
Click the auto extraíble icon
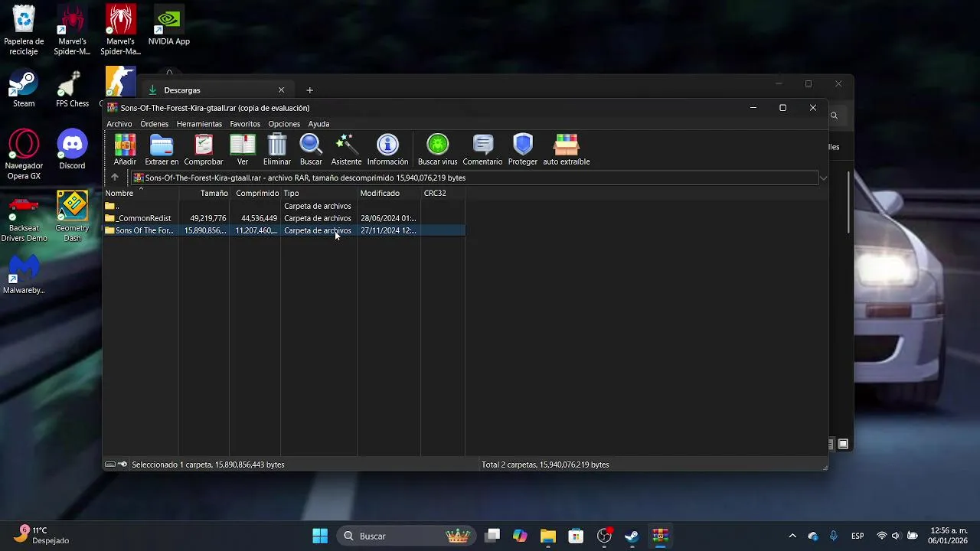coord(567,150)
